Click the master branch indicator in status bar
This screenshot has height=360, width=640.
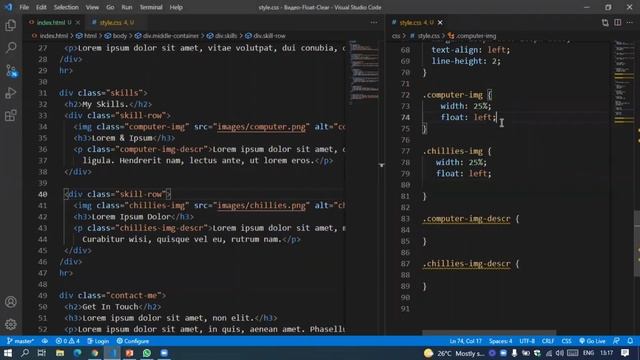(20, 341)
